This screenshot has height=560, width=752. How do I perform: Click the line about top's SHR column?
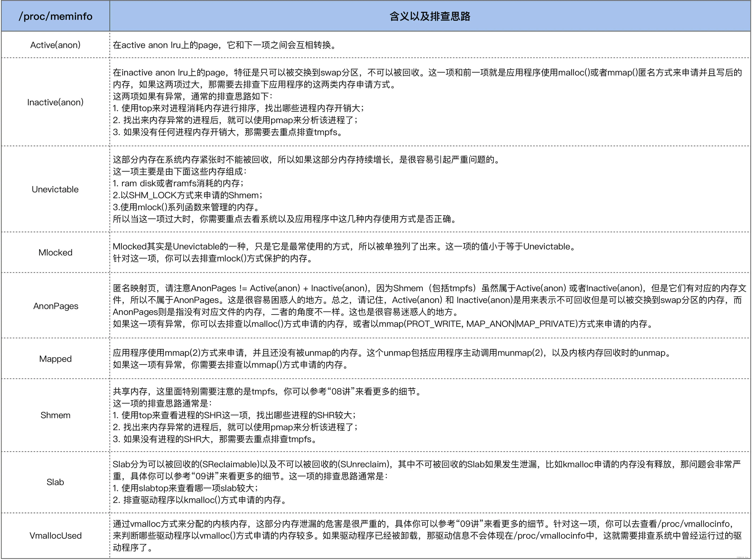coord(234,415)
